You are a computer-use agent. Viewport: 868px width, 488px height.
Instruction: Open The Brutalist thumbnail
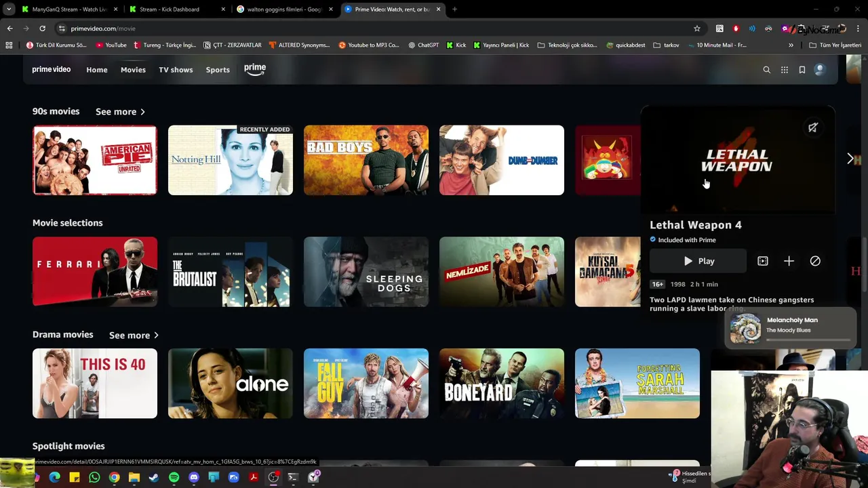click(x=231, y=272)
